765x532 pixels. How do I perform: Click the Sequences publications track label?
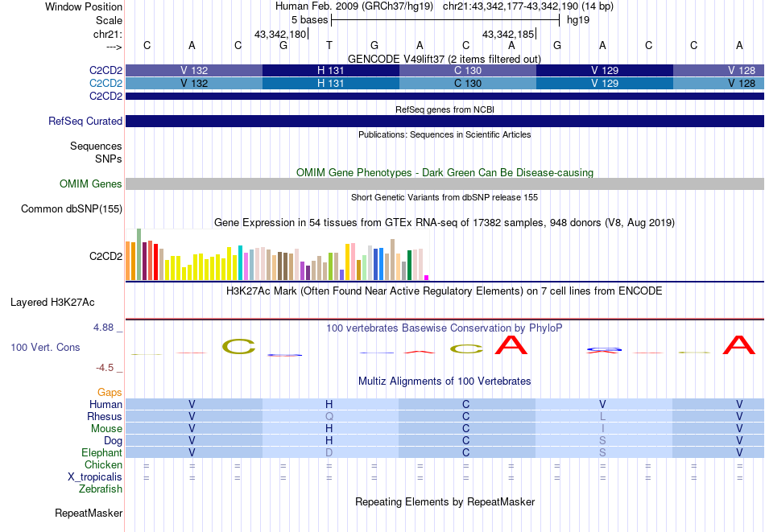96,146
